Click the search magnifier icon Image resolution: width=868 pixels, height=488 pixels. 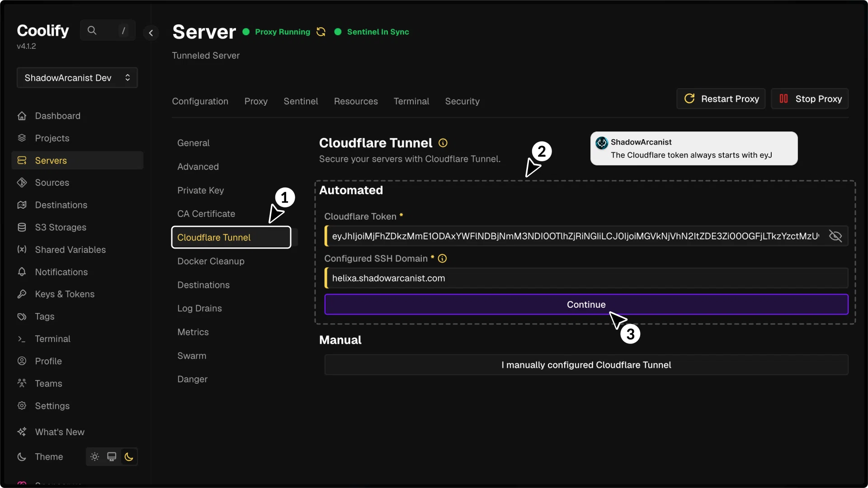point(92,30)
